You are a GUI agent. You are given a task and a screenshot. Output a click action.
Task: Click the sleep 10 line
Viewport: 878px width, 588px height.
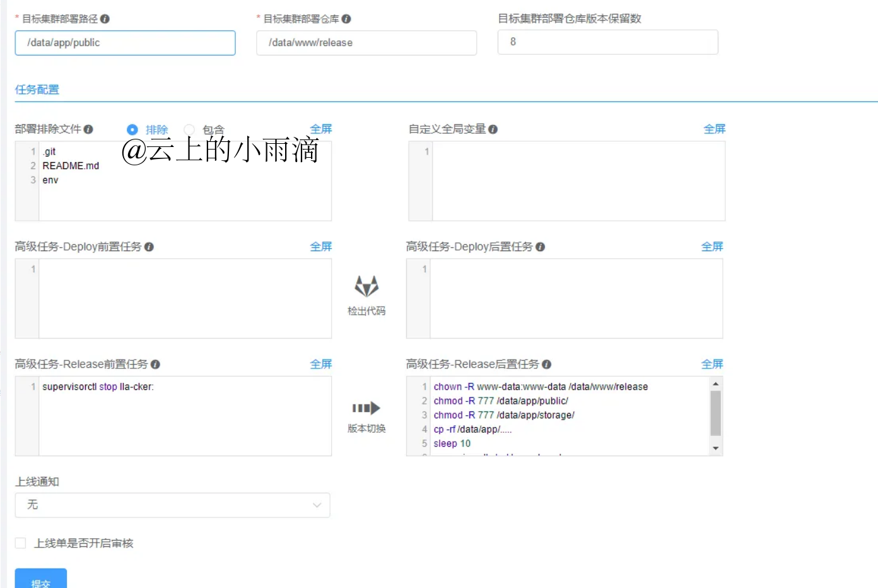[452, 444]
